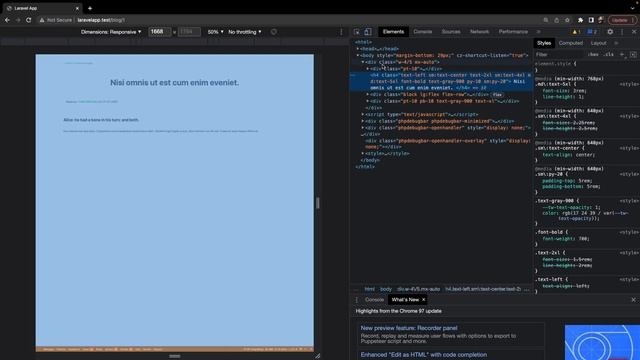Switch to the Console panel tab

[422, 32]
